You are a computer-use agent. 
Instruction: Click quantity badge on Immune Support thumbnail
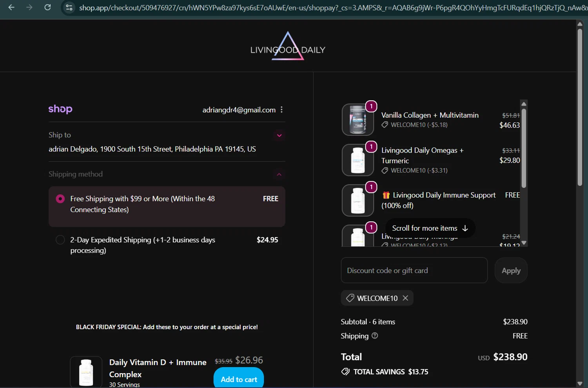(x=371, y=187)
